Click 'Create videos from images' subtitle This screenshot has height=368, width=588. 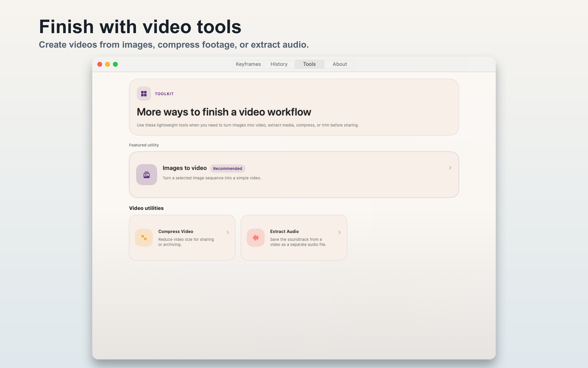(174, 45)
